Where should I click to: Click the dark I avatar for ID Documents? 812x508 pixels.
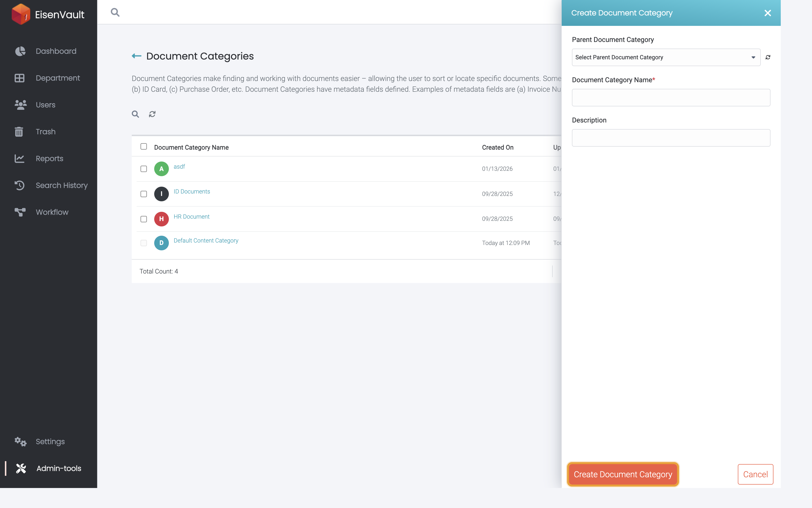coord(161,194)
